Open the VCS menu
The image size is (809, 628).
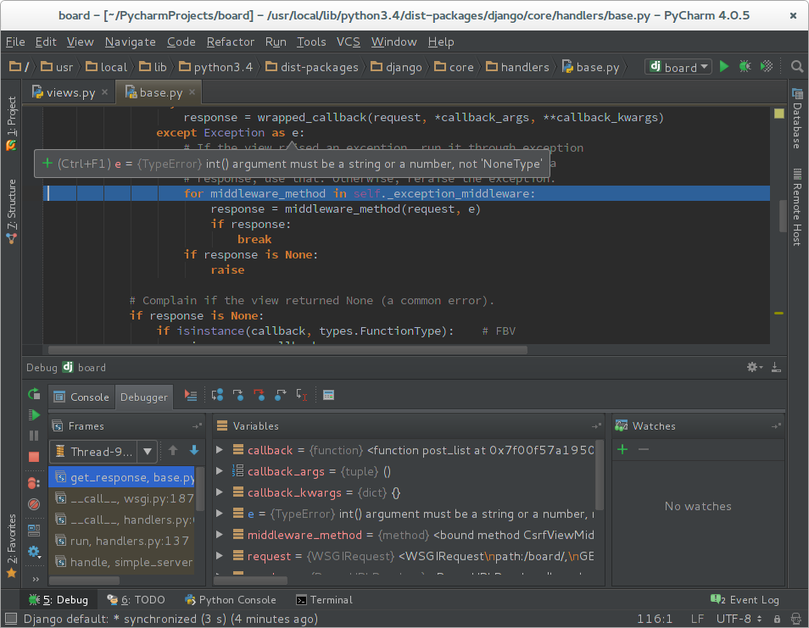[348, 42]
